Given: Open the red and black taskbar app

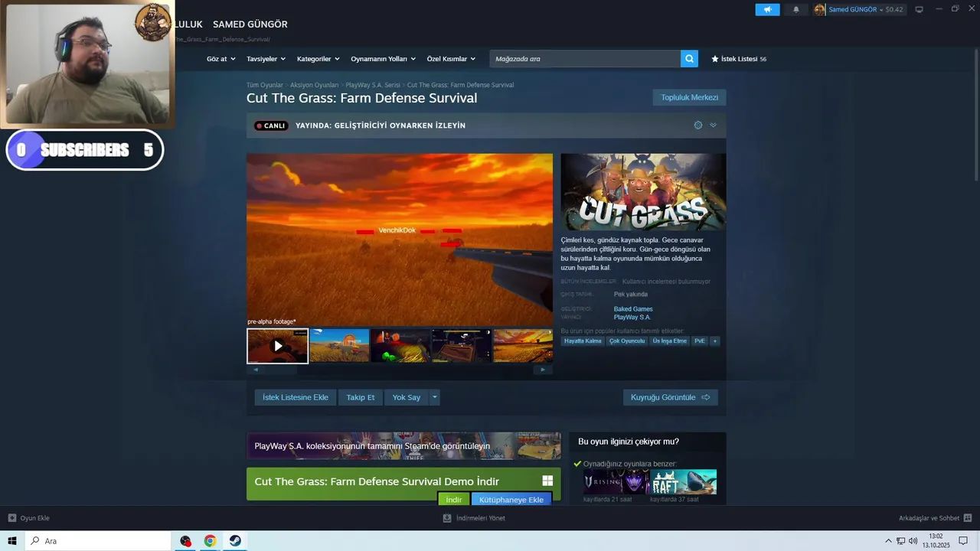Looking at the screenshot, I should [185, 541].
